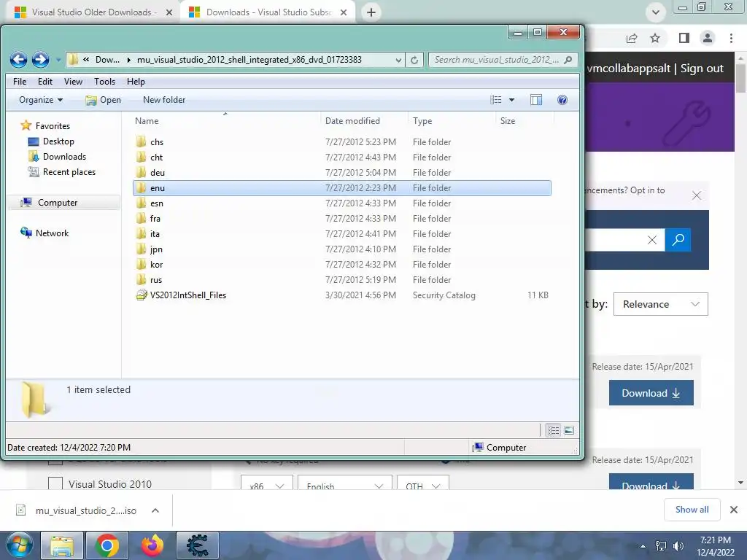Show hidden system tray icons
747x560 pixels.
click(643, 546)
